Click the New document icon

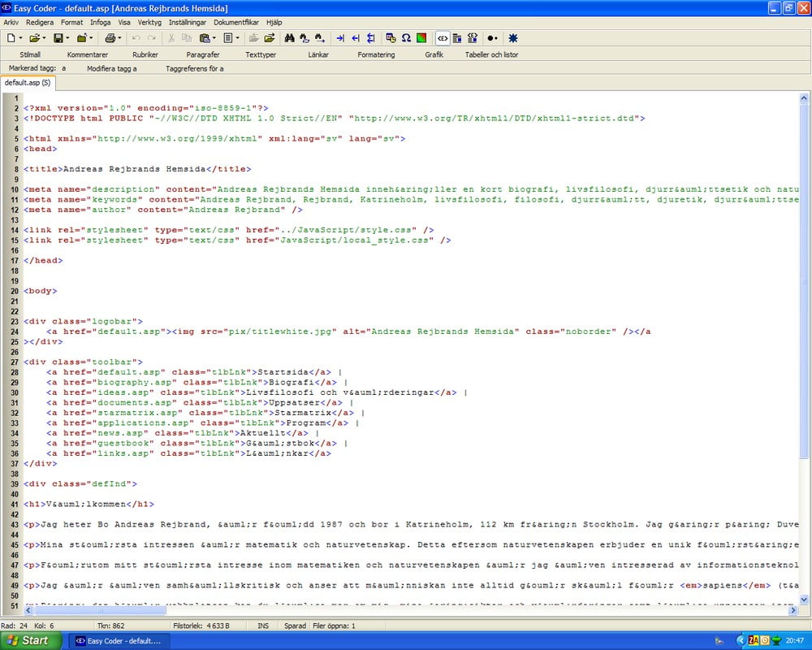pyautogui.click(x=11, y=38)
